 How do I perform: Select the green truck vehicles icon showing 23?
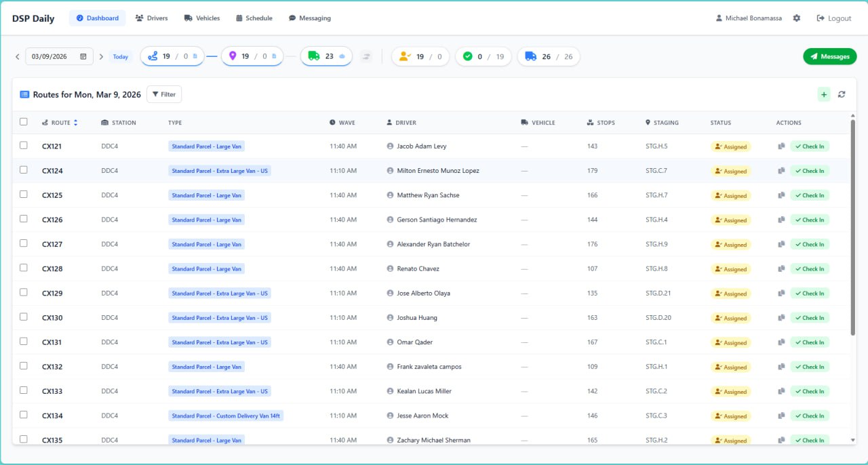(314, 56)
